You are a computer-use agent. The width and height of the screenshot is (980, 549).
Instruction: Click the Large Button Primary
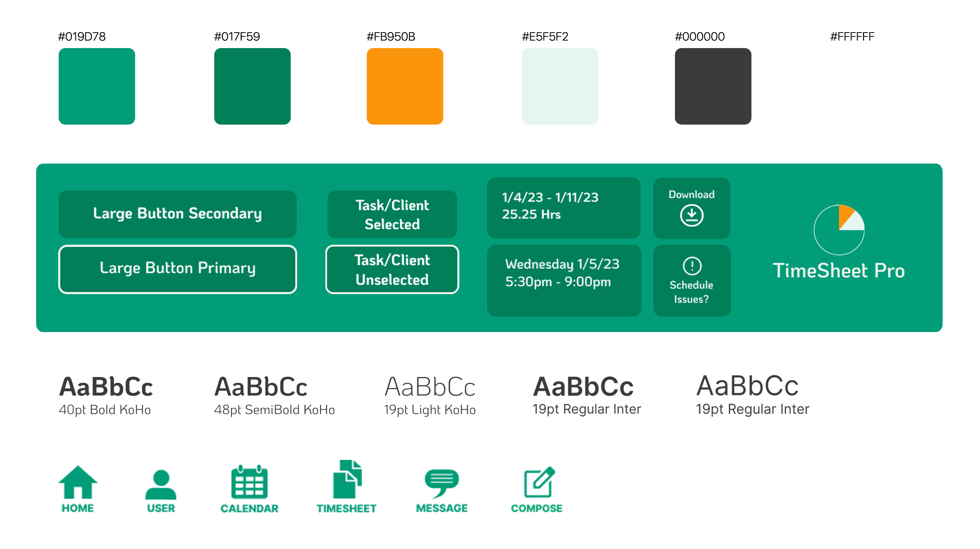[178, 269]
